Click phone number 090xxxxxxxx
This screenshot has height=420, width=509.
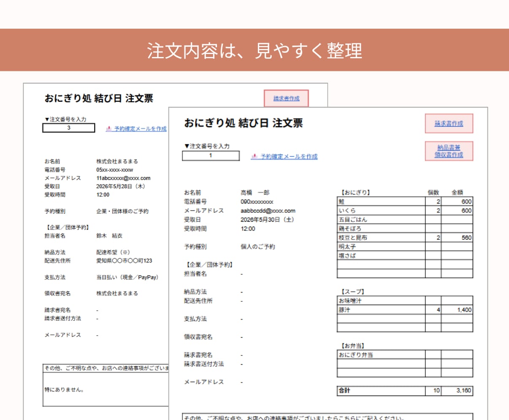(257, 202)
